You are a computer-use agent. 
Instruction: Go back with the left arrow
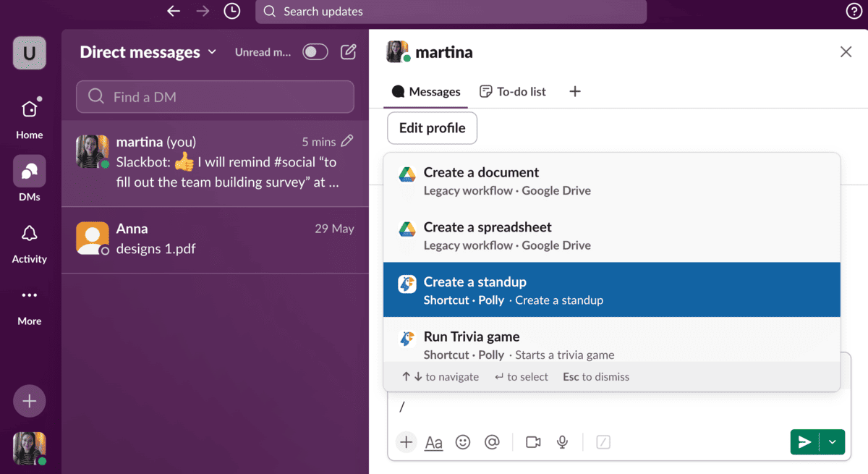(x=174, y=11)
